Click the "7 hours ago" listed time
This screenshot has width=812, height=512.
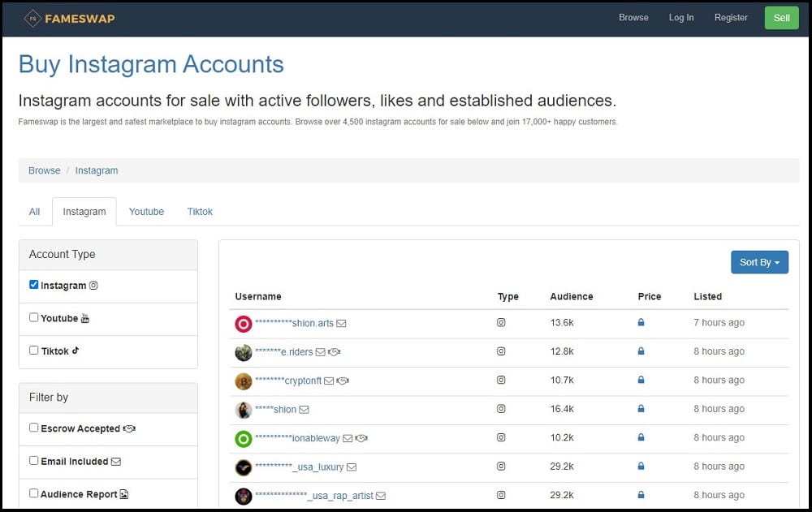(x=719, y=322)
